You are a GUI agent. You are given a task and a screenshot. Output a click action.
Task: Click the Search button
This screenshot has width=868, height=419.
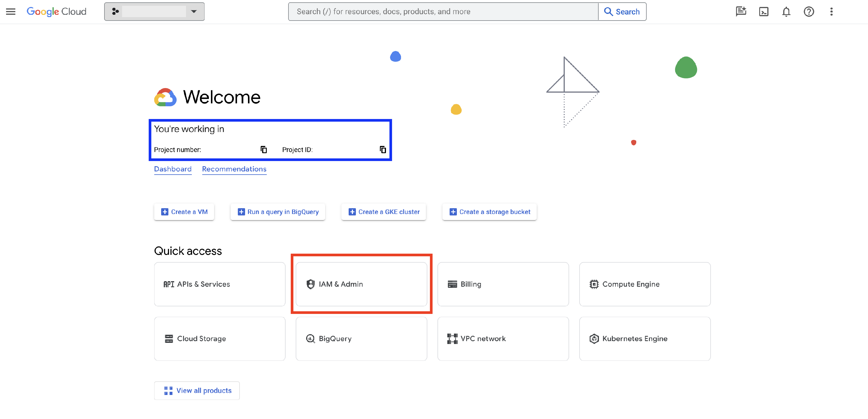click(x=622, y=12)
